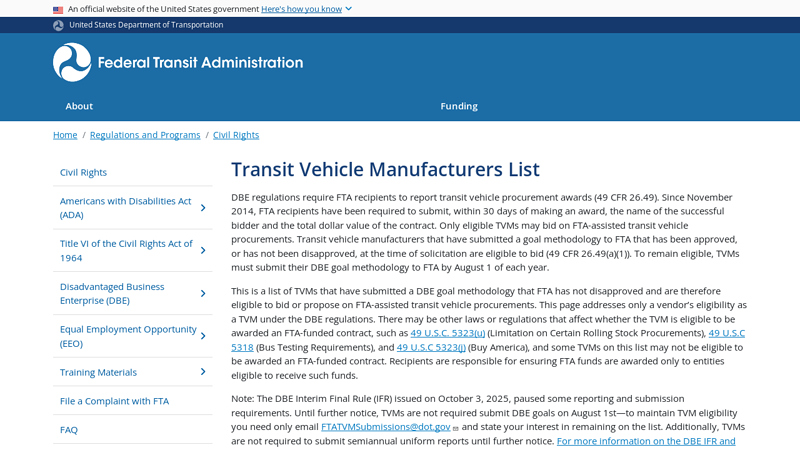Open Title VI of the Civil Rights Act sidebar item
This screenshot has width=800, height=450.
[127, 251]
